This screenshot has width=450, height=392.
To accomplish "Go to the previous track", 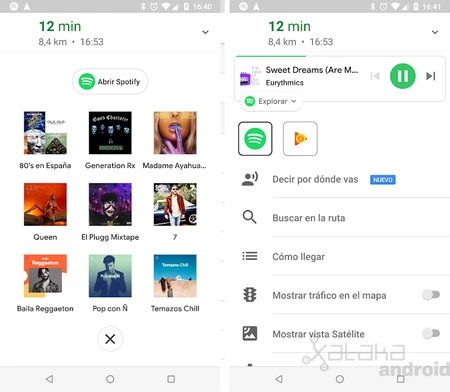I will (375, 76).
